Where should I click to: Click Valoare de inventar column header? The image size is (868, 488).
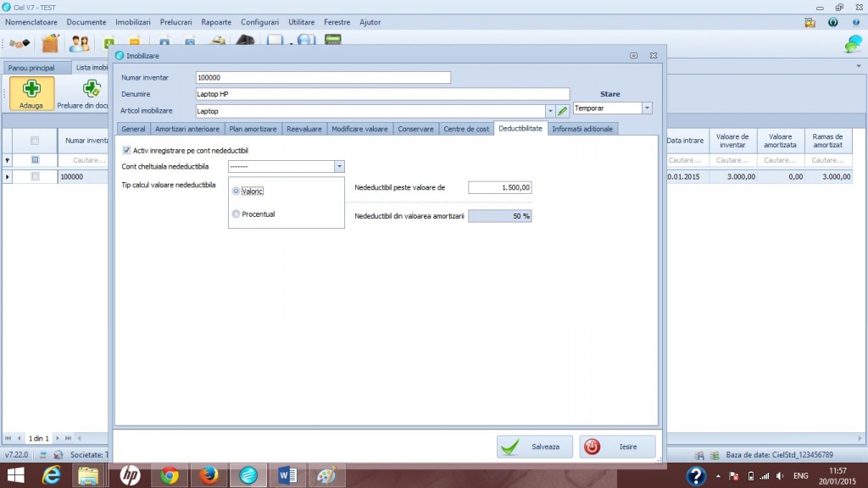tap(732, 141)
